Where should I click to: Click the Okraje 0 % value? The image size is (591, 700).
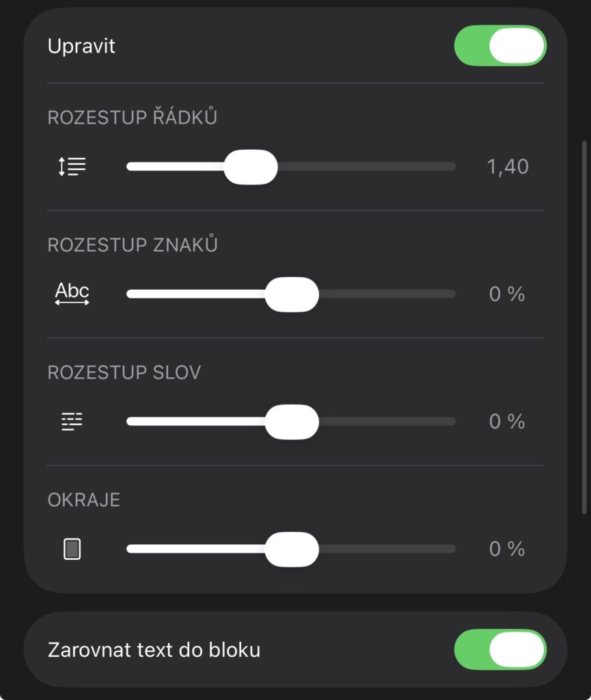pos(507,549)
